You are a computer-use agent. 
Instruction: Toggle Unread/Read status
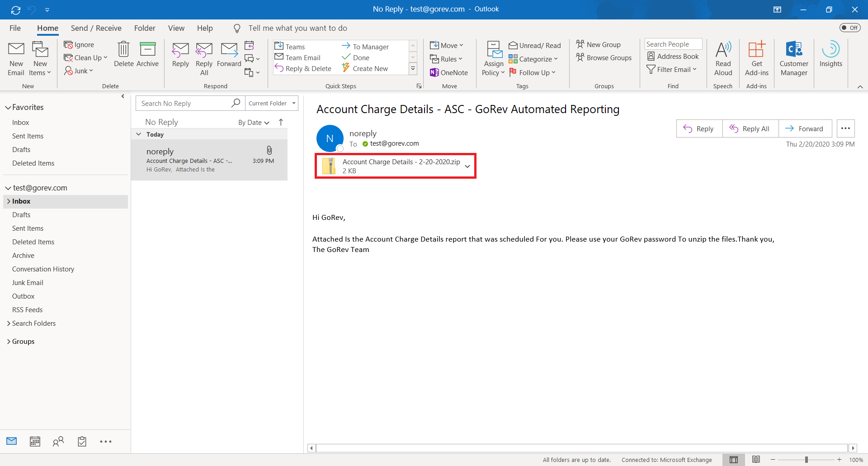point(535,45)
